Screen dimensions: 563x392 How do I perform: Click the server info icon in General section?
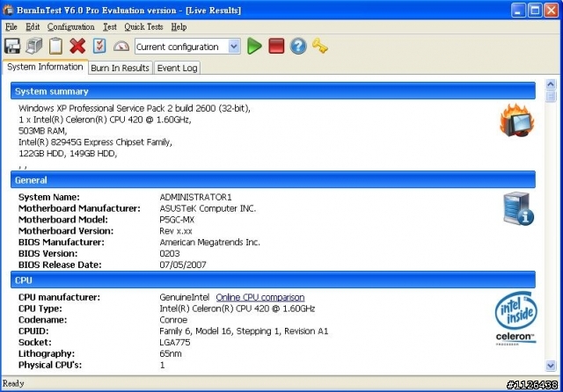pyautogui.click(x=518, y=208)
